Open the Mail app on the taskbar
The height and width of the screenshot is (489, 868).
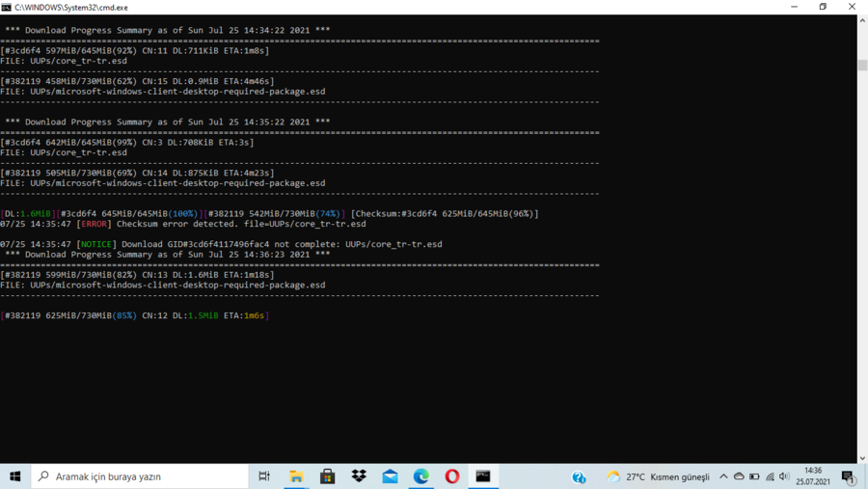tap(390, 476)
